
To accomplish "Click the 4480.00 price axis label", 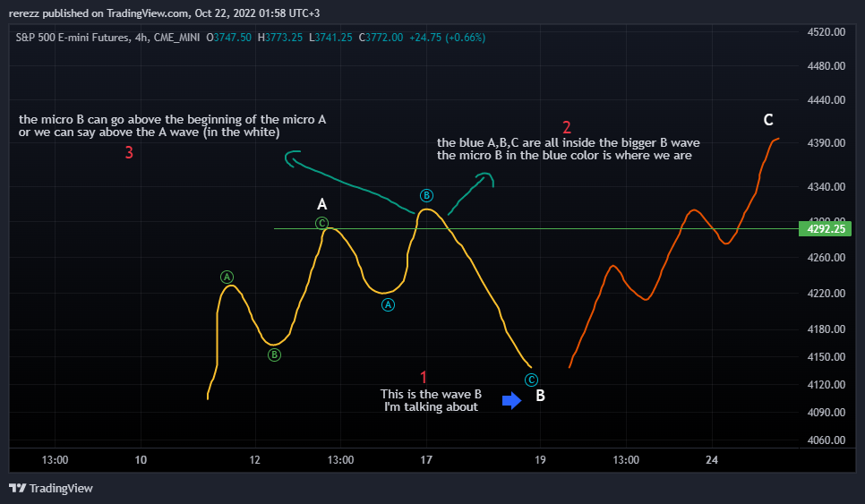I will pos(826,66).
